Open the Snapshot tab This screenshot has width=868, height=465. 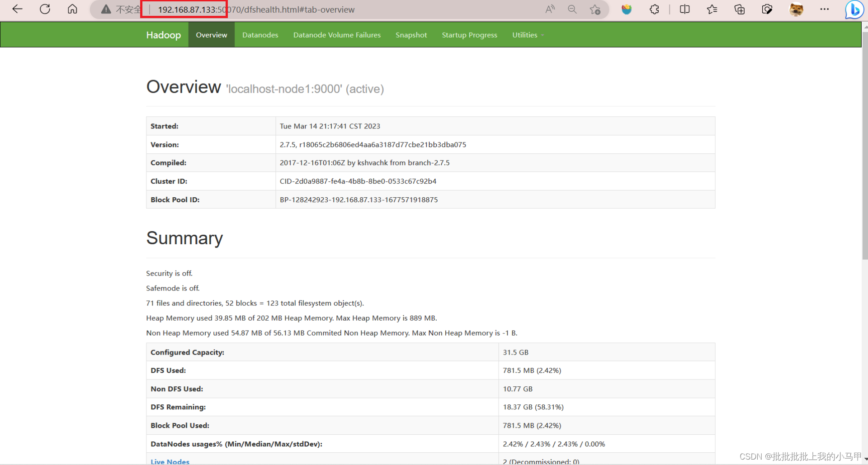pos(411,35)
